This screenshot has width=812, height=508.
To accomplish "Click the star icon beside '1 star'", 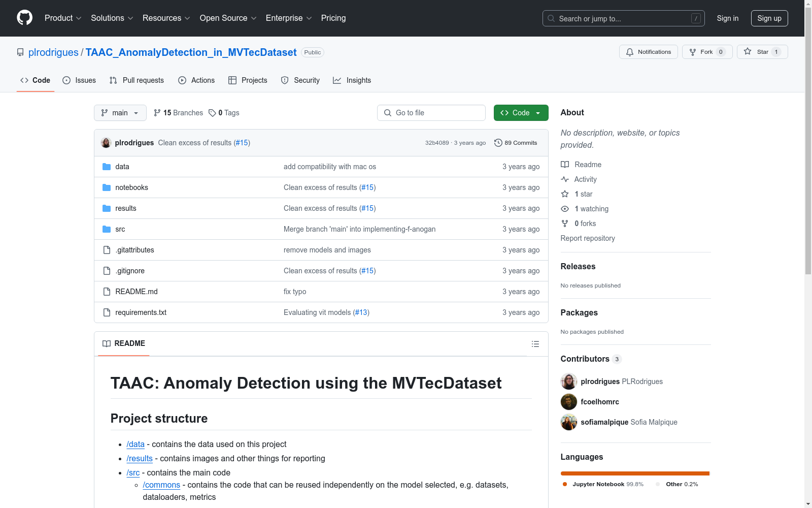I will click(x=565, y=194).
